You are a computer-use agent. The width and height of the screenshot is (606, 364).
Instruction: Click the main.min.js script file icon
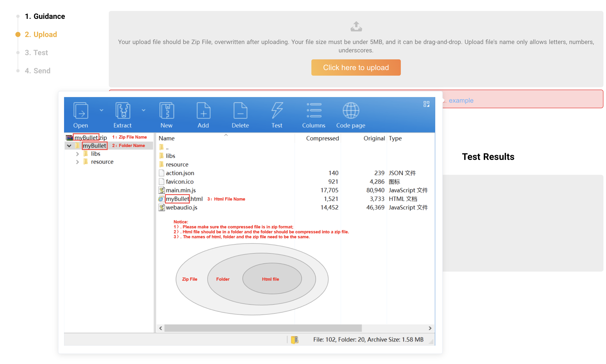click(161, 190)
